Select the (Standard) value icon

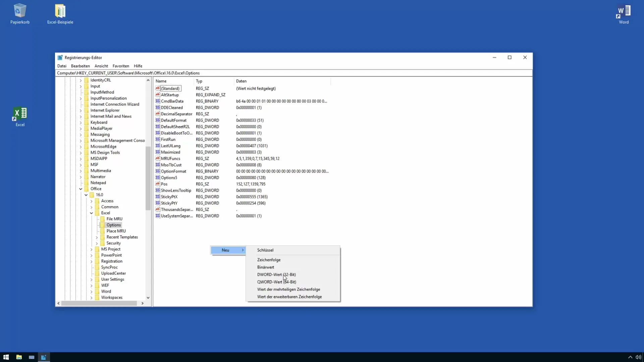click(158, 88)
